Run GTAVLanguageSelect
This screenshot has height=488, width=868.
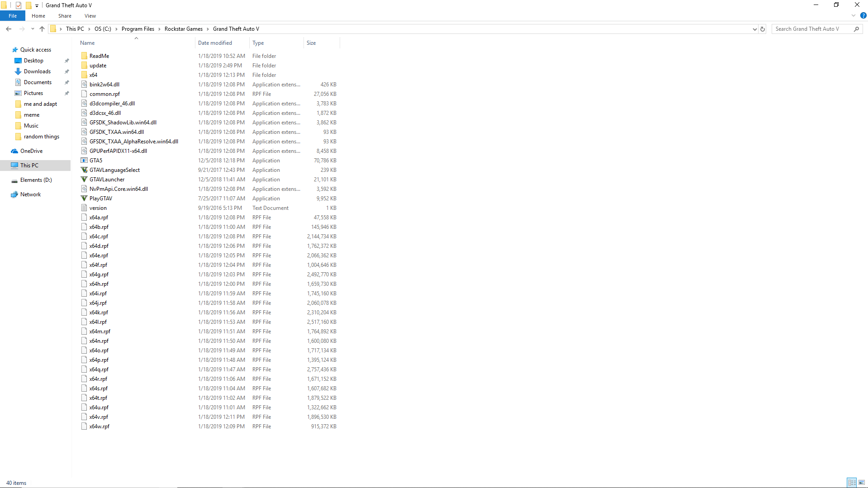pyautogui.click(x=114, y=170)
